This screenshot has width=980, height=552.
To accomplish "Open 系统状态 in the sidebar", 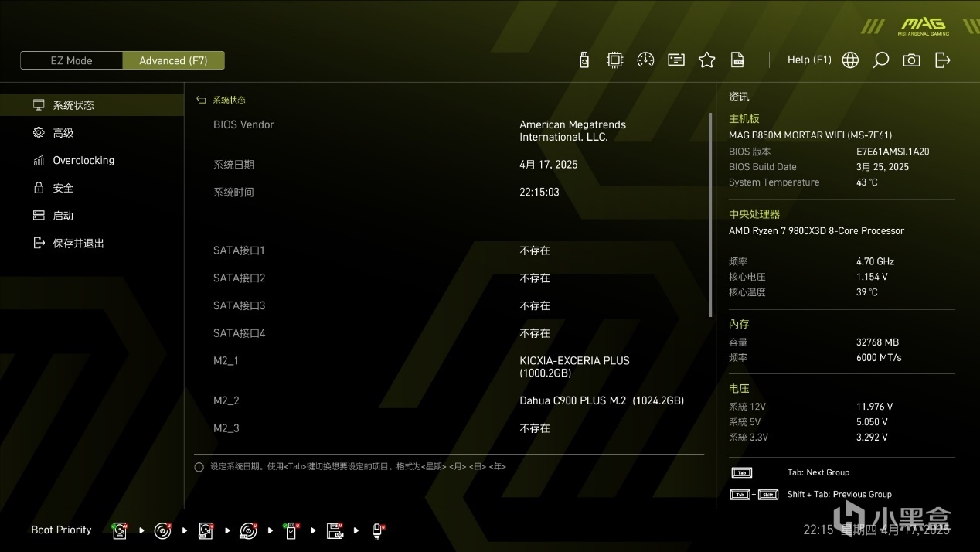I will tap(92, 105).
